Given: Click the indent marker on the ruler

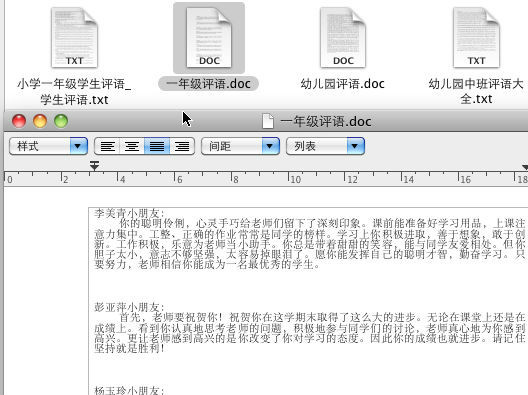Looking at the screenshot, I should pos(94,166).
